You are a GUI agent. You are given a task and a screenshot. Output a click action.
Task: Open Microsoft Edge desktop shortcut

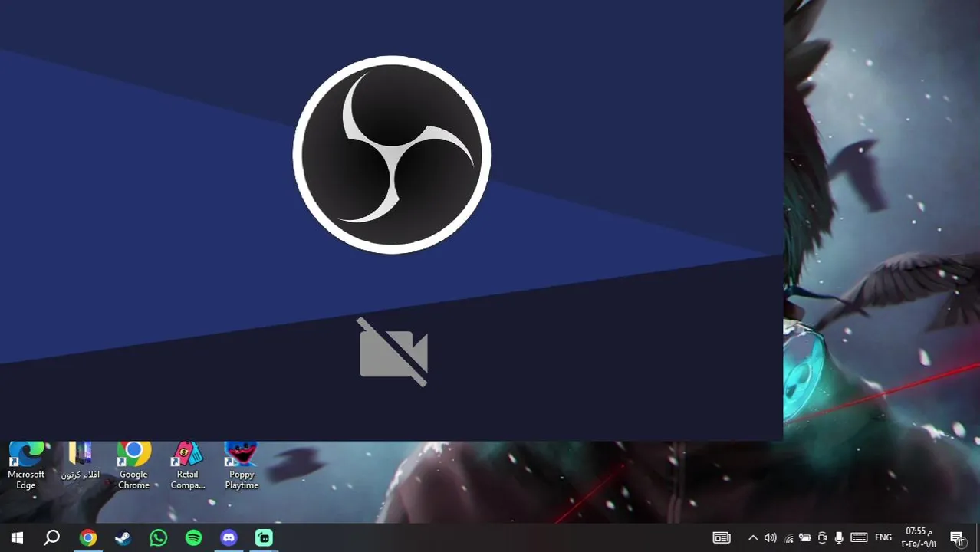coord(26,466)
